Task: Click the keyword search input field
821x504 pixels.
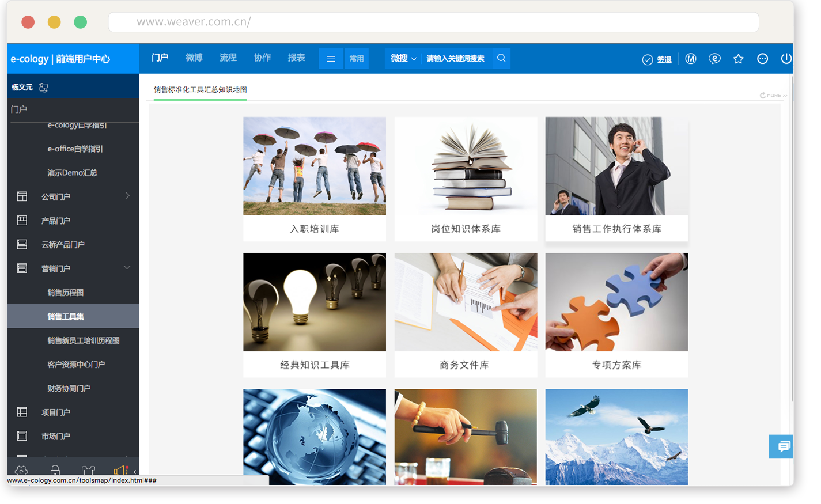Action: point(455,59)
